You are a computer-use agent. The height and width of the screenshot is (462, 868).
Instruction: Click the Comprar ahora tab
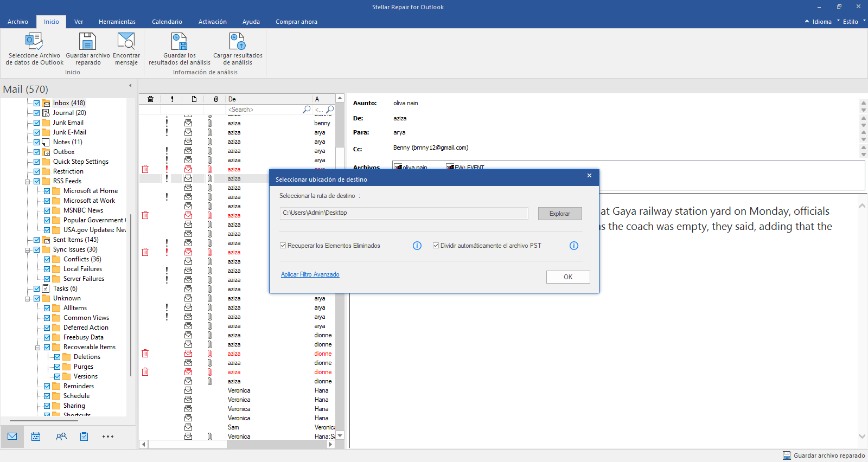pos(296,22)
